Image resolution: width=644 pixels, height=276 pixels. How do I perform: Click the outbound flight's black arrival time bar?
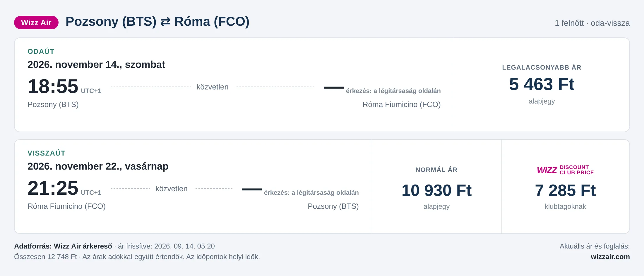tap(334, 87)
